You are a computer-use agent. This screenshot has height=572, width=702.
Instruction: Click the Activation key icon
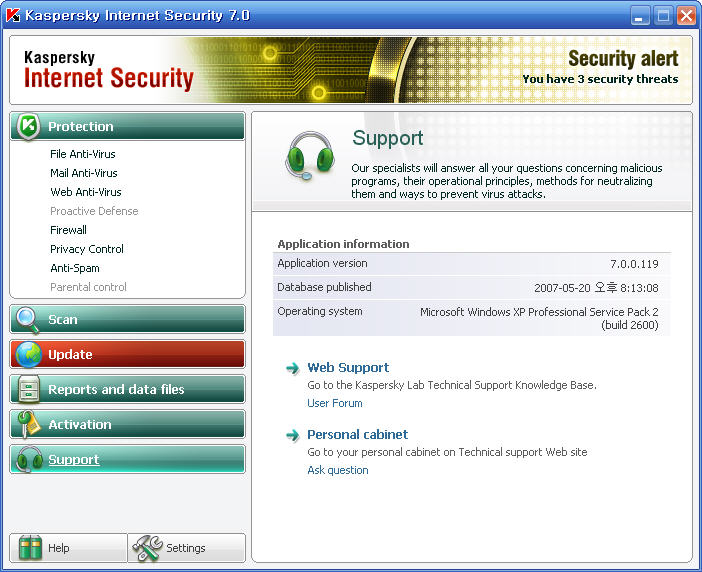(x=29, y=424)
